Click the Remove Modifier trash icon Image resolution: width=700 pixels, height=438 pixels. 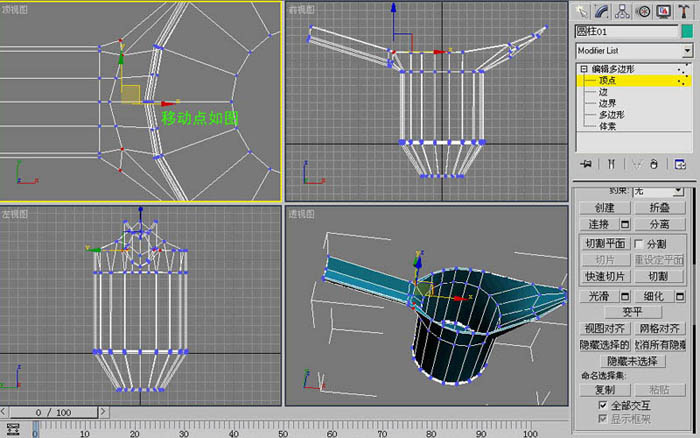tap(654, 164)
